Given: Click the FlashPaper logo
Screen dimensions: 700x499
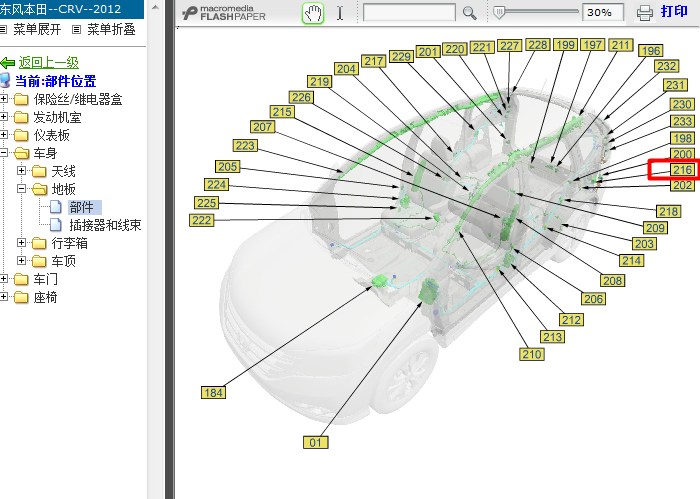Looking at the screenshot, I should pyautogui.click(x=224, y=13).
